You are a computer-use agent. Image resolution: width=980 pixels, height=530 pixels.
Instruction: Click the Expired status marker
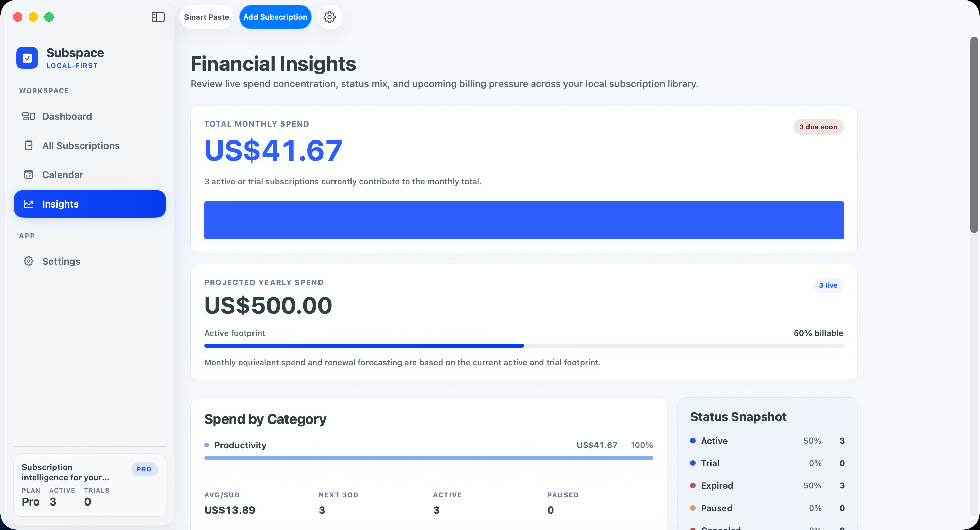click(x=693, y=485)
